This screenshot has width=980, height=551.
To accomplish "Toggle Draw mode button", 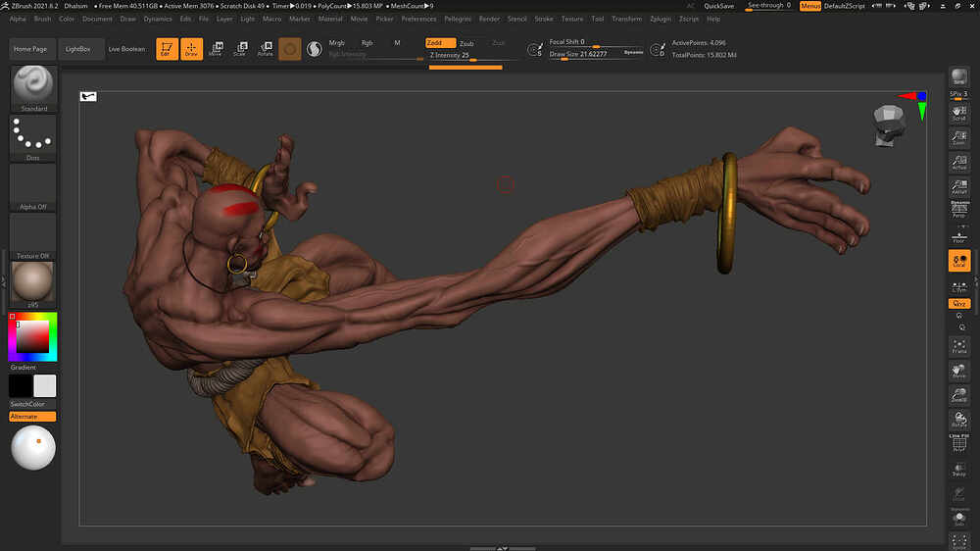I will click(192, 49).
